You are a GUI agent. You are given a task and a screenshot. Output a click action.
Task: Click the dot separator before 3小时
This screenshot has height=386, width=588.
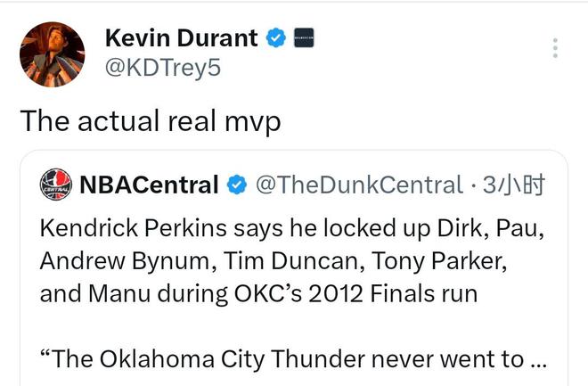(x=471, y=185)
